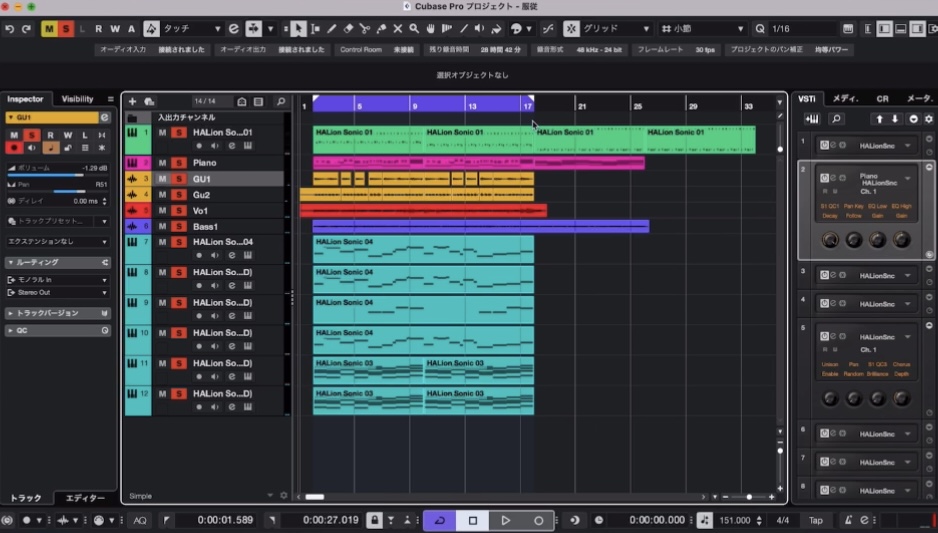Click the Redo arrow in toolbar
This screenshot has height=533, width=938.
26,29
